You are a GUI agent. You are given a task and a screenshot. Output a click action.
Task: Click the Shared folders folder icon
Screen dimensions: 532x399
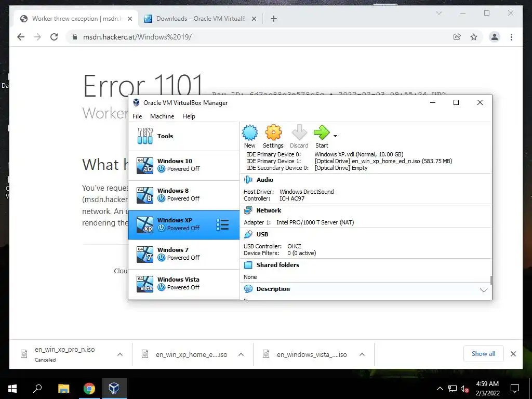tap(248, 265)
